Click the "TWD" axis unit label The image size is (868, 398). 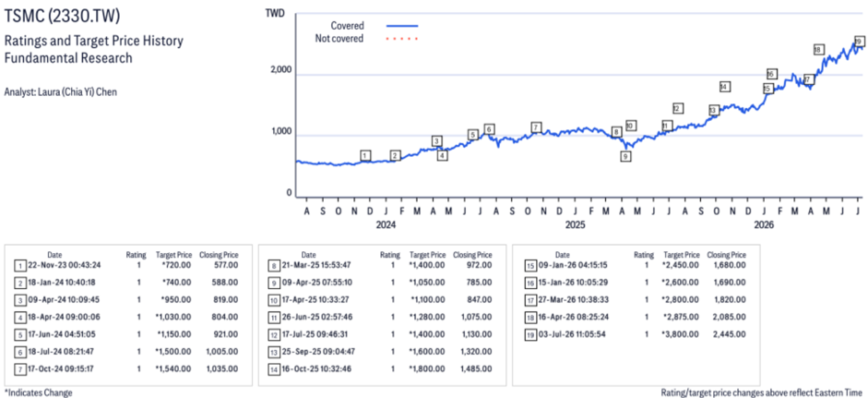tap(275, 13)
